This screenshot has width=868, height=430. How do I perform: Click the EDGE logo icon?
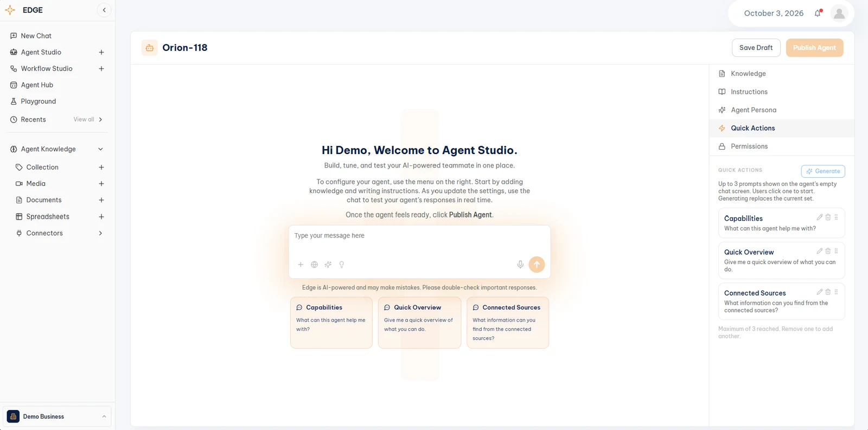[x=10, y=10]
